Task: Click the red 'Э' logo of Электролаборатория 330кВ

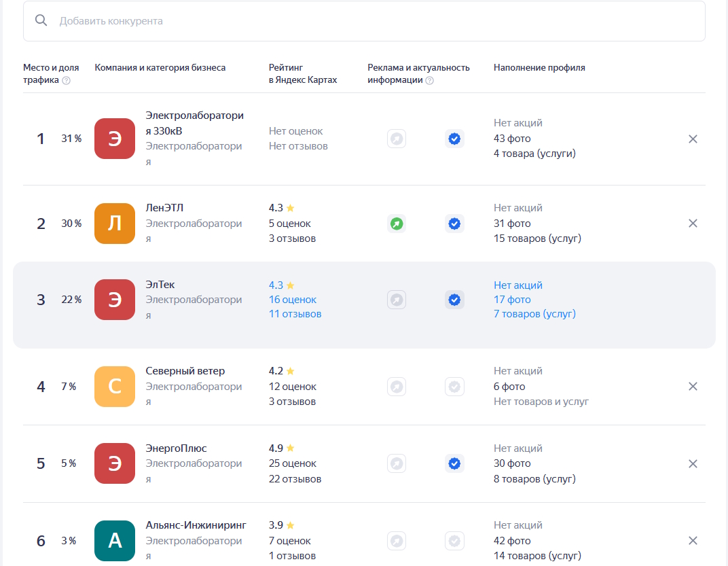Action: coord(115,139)
